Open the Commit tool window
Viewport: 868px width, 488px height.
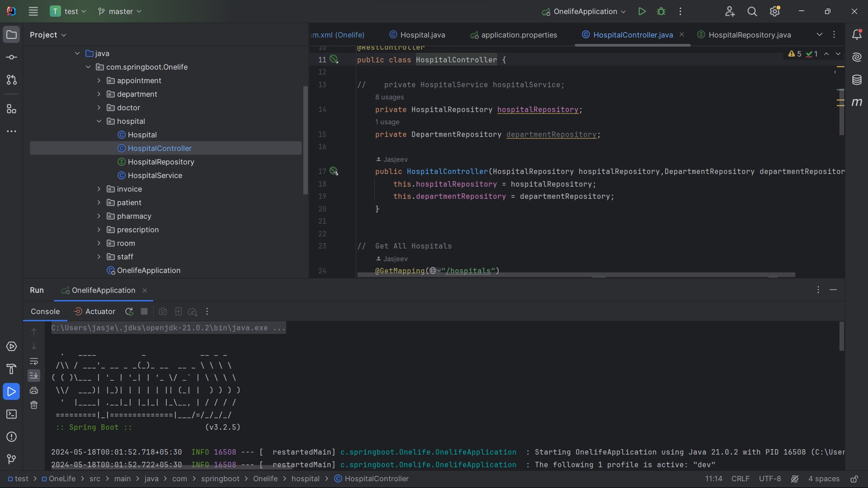[12, 57]
